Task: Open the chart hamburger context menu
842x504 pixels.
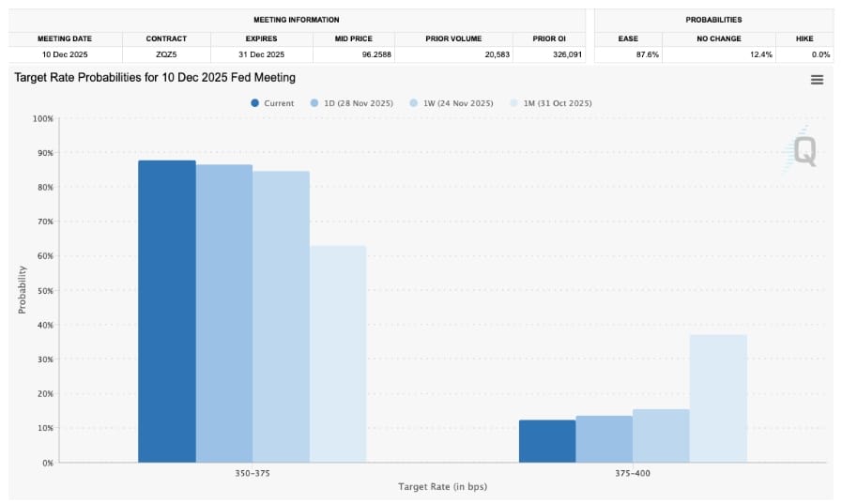Action: 817,80
